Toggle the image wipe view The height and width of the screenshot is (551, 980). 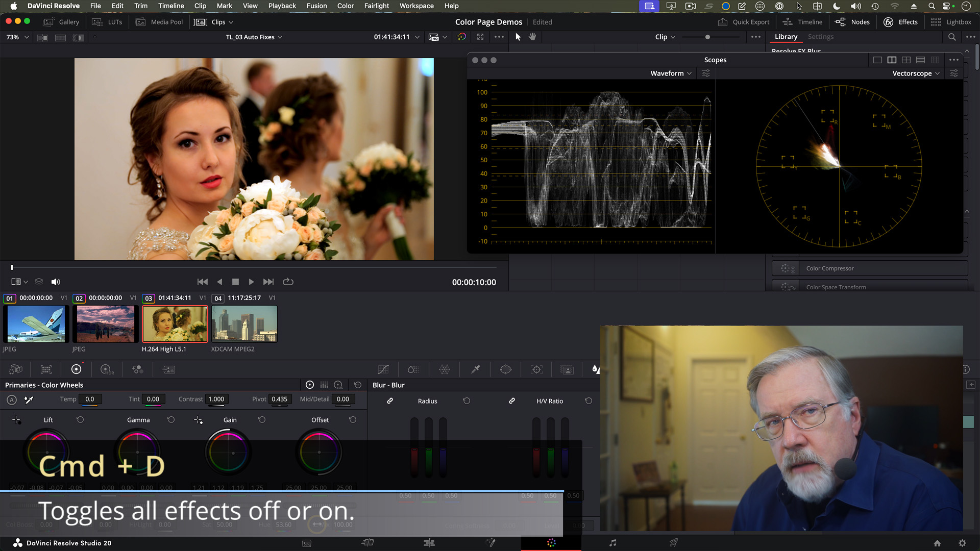coord(42,37)
